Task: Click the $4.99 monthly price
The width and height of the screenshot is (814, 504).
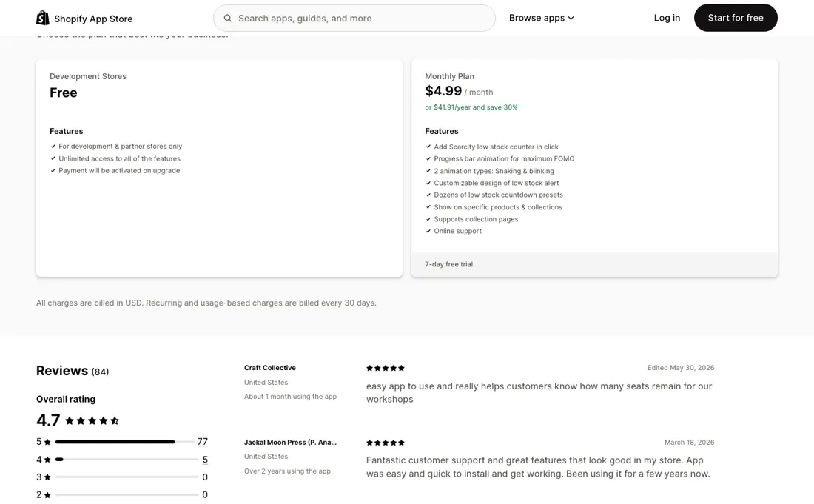Action: (443, 91)
